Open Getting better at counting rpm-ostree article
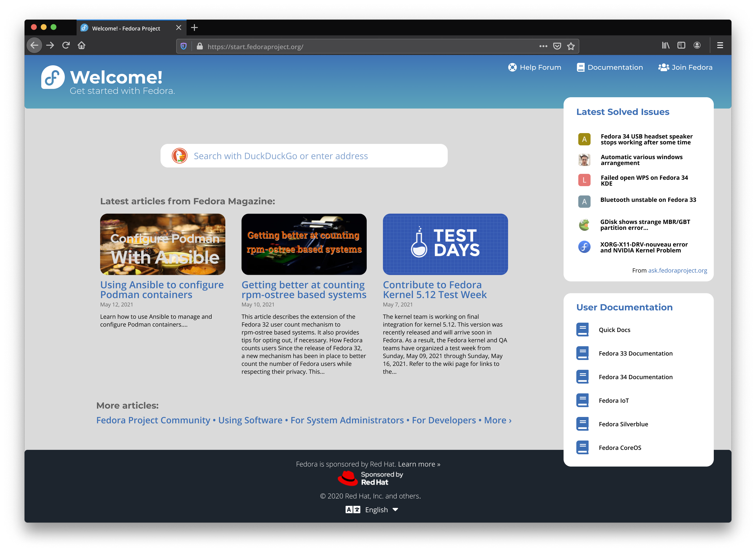This screenshot has height=552, width=756. tap(304, 290)
